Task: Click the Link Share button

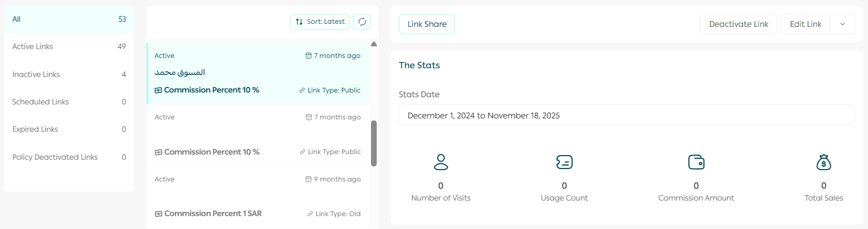Action: coord(427,24)
